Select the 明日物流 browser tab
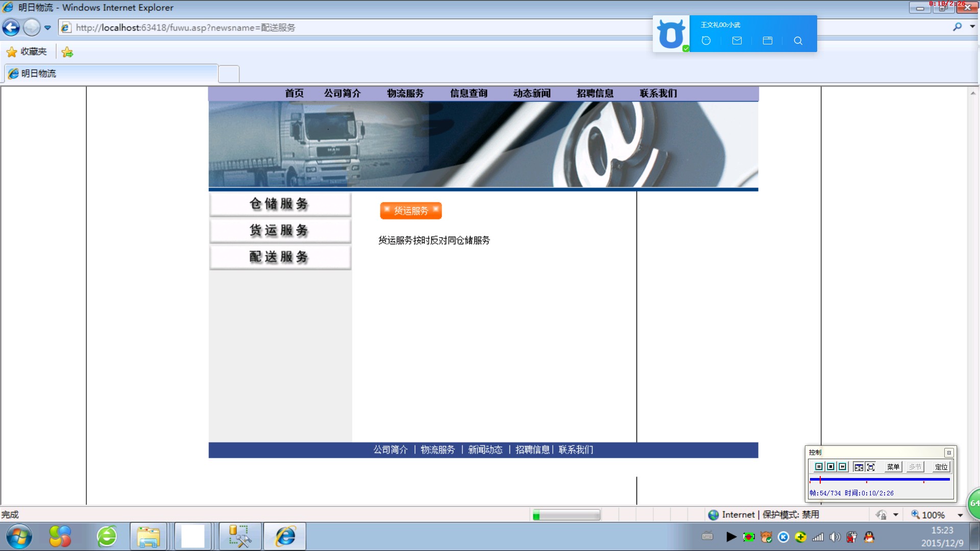This screenshot has height=551, width=980. point(111,73)
